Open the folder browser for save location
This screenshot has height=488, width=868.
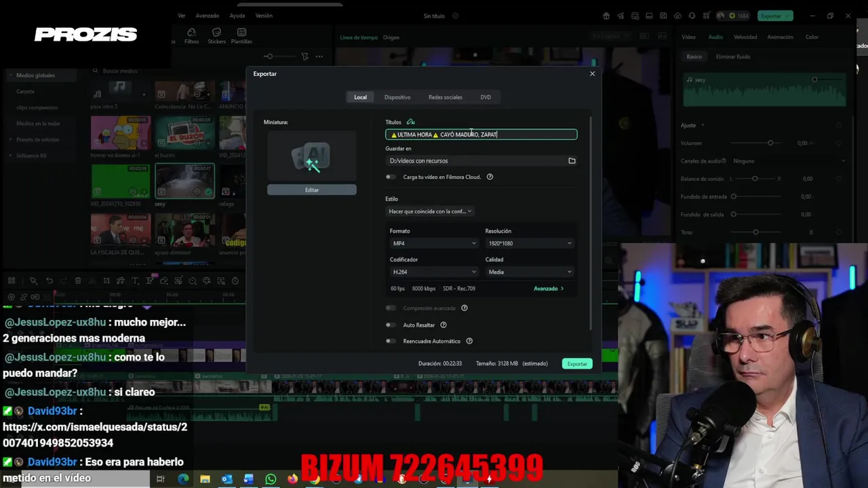[572, 161]
